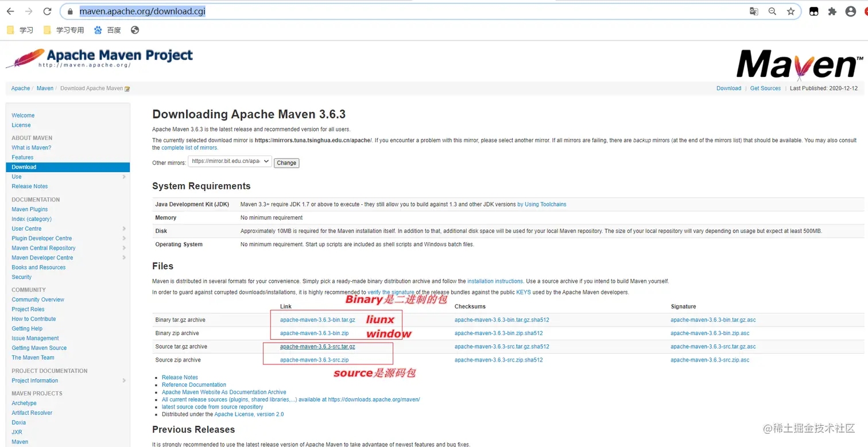868x447 pixels.
Task: Open Apache License, version 2.0 link
Action: (249, 414)
